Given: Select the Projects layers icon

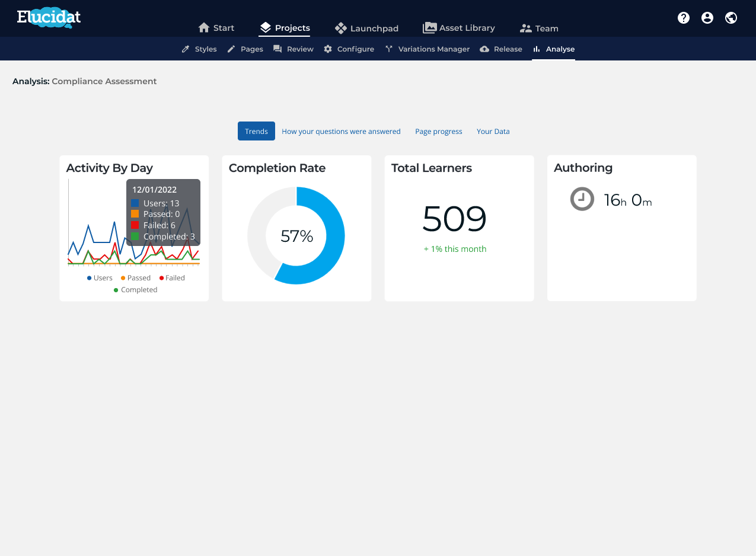Looking at the screenshot, I should 265,28.
